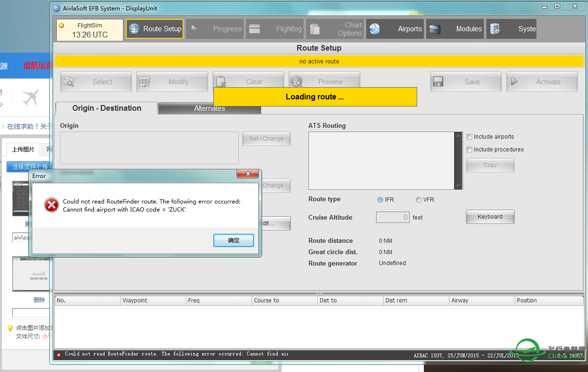Switch to the Alternates tab
This screenshot has width=588, height=372.
210,108
